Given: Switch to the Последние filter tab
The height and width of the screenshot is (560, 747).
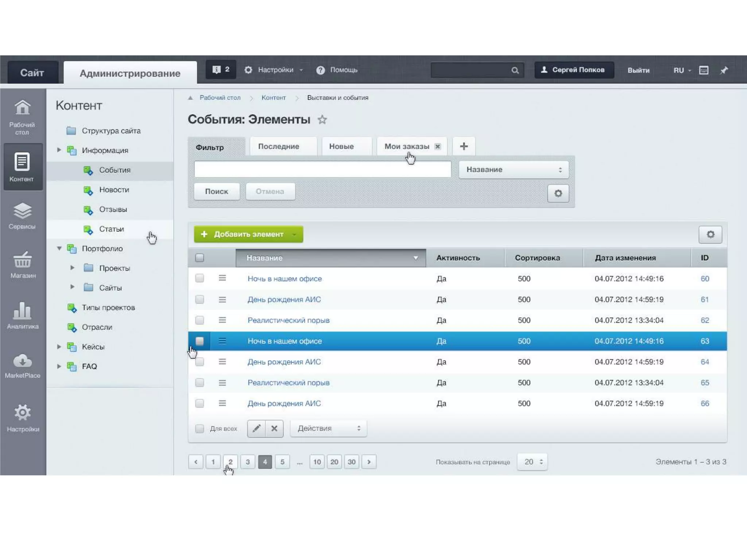Looking at the screenshot, I should point(279,147).
